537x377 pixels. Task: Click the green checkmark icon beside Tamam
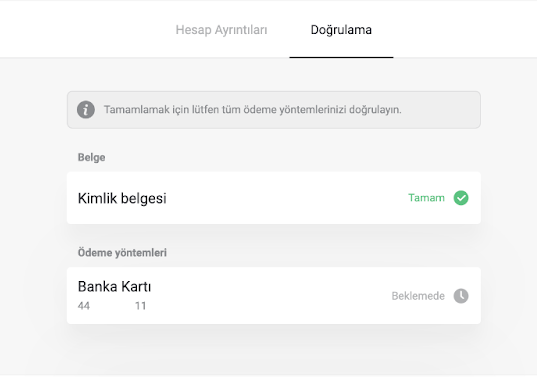[461, 198]
